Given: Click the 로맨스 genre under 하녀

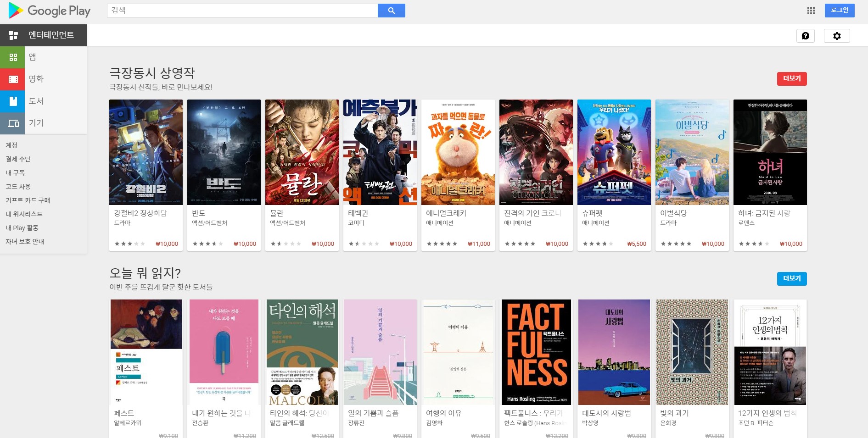Looking at the screenshot, I should coord(746,223).
